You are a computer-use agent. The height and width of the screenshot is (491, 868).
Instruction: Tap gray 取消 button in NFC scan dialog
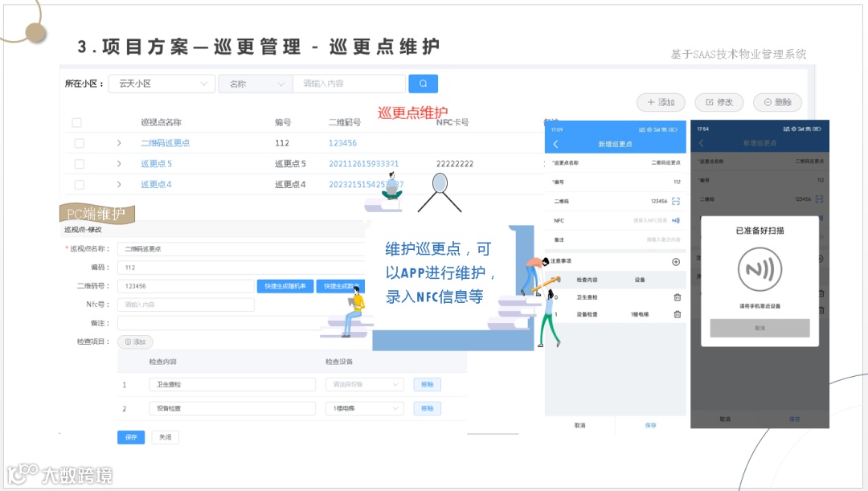coord(760,328)
